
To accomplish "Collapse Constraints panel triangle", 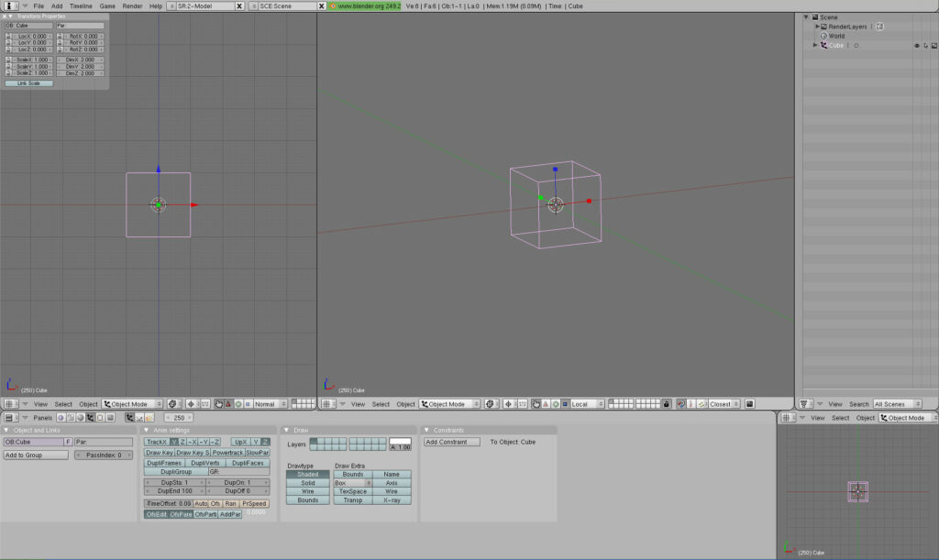I will (x=426, y=430).
